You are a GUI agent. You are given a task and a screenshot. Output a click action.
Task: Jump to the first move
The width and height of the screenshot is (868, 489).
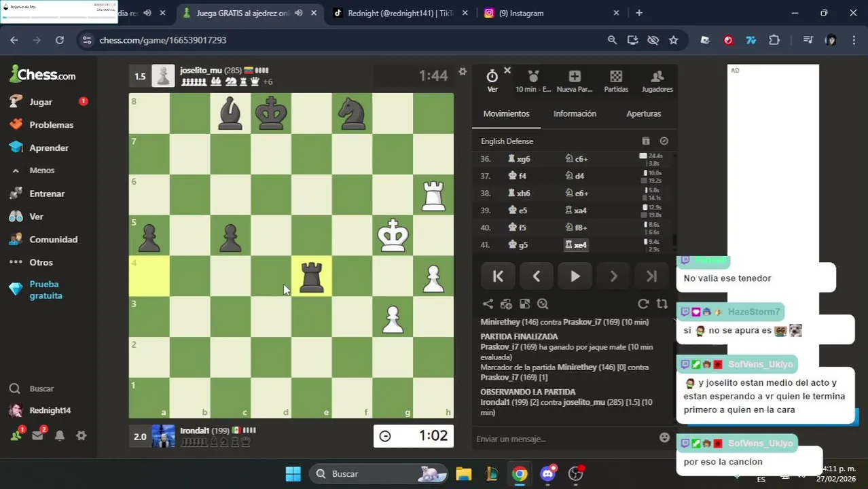tap(498, 276)
